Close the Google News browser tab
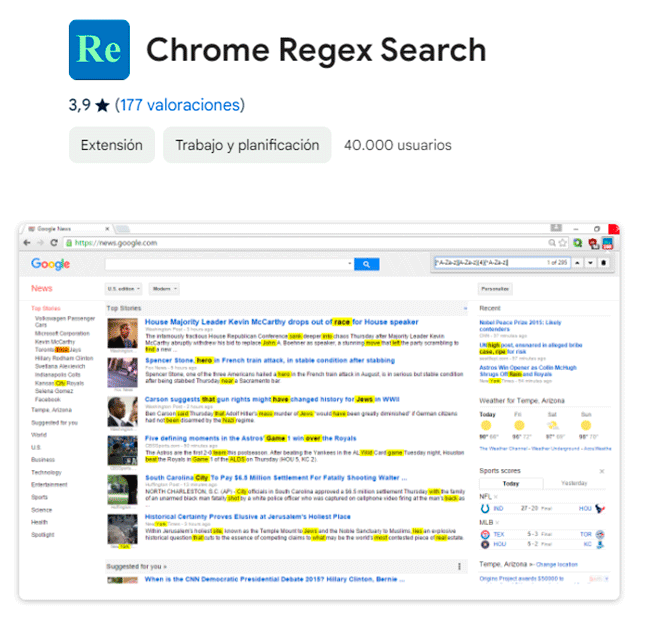 point(107,229)
